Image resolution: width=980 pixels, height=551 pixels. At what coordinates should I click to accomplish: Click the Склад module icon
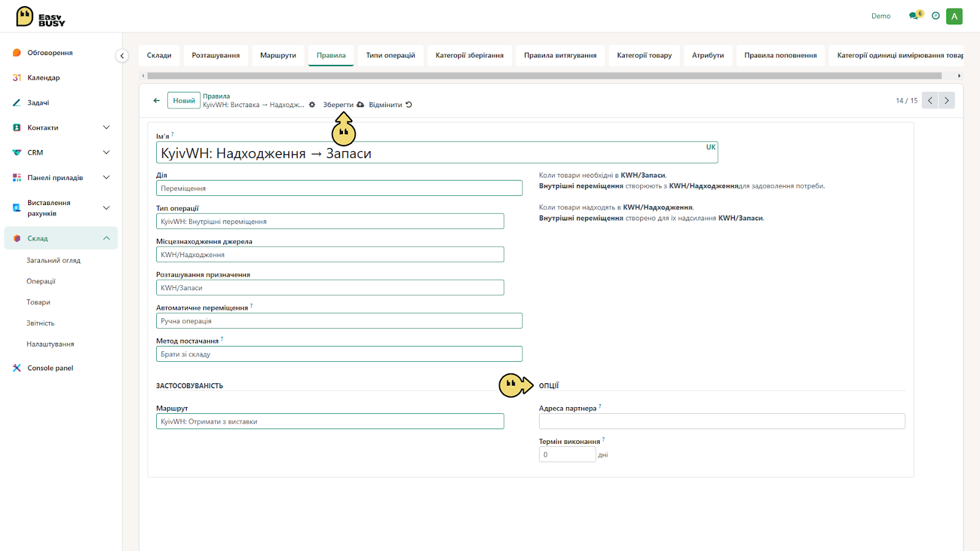[17, 238]
